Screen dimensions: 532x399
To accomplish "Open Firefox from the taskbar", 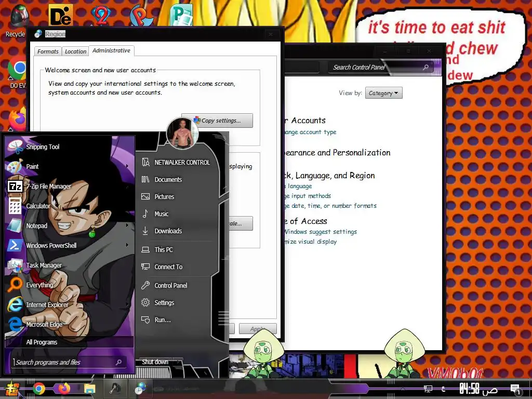I will [x=64, y=389].
